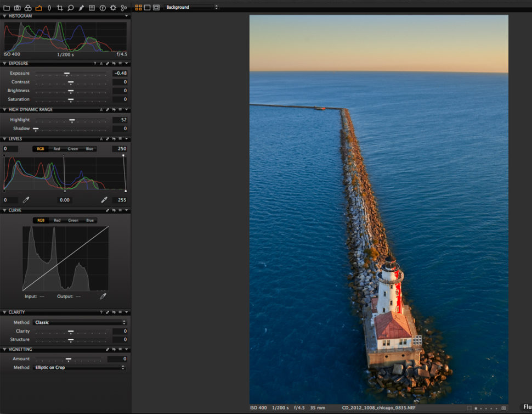Select the Blue channel in Curve
Viewport: 532px width, 414px height.
(x=89, y=220)
